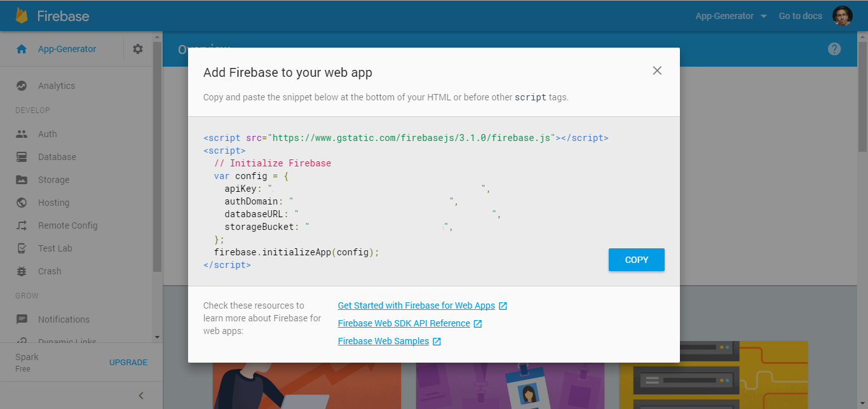Click the help question mark icon
This screenshot has width=868, height=409.
click(x=834, y=48)
